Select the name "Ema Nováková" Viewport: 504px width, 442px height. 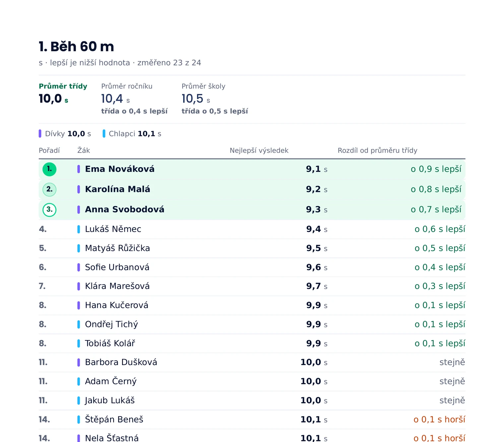pyautogui.click(x=120, y=169)
